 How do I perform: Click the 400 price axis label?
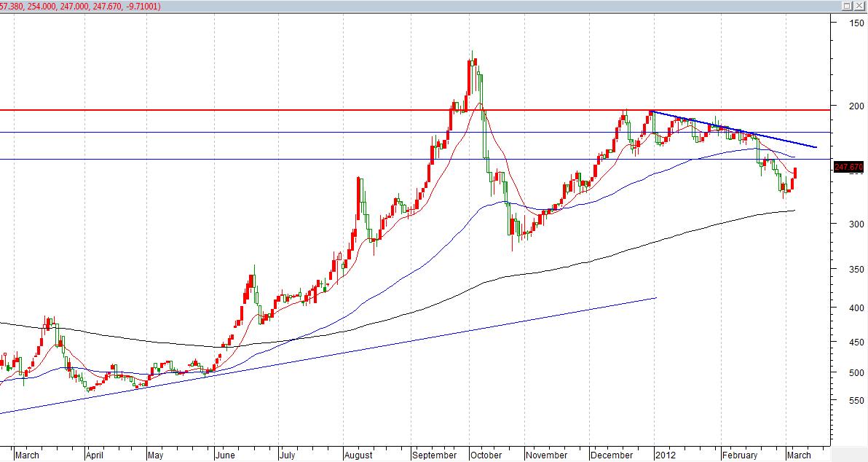[x=857, y=308]
